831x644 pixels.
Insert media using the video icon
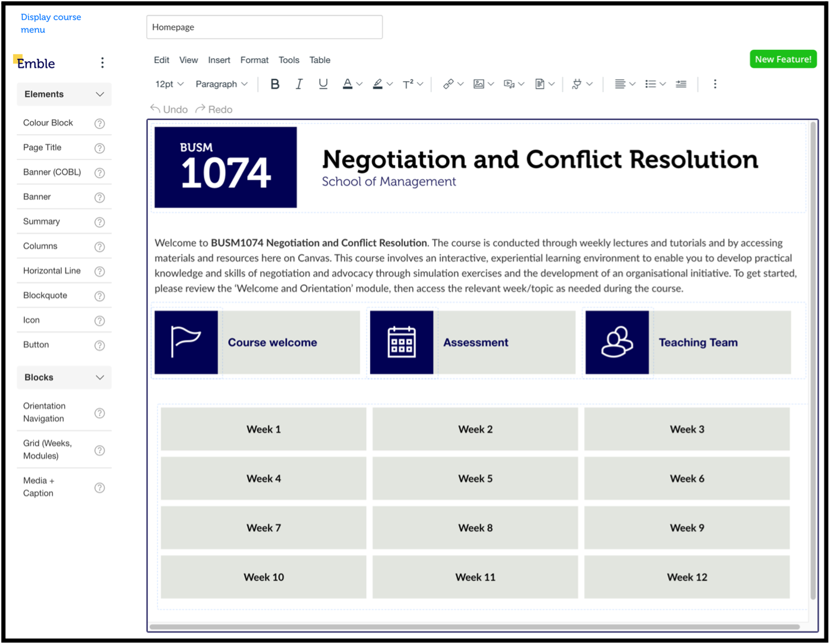click(510, 84)
